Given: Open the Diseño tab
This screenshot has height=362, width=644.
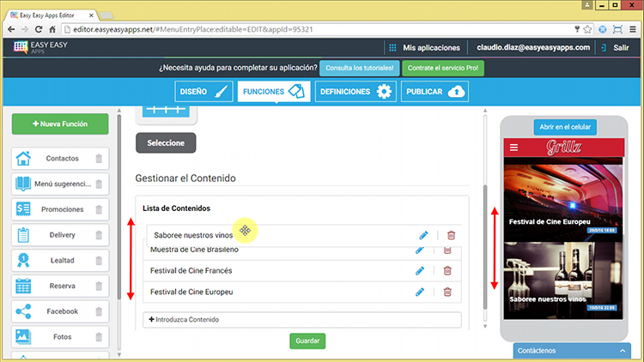Looking at the screenshot, I should coord(204,92).
